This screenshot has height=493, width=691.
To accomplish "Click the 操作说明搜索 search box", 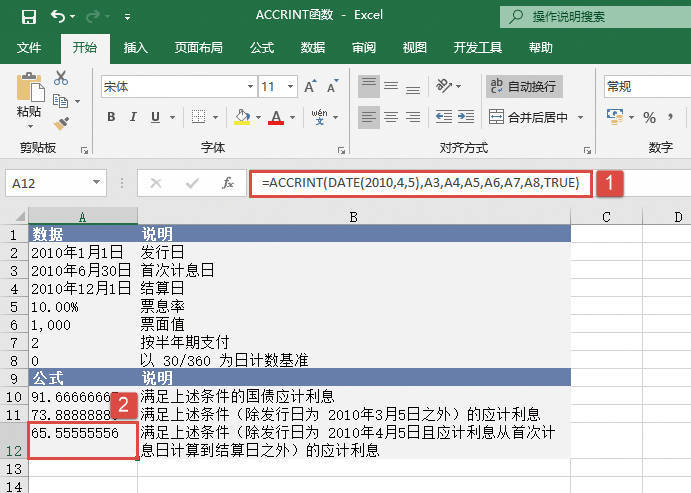I will (595, 17).
